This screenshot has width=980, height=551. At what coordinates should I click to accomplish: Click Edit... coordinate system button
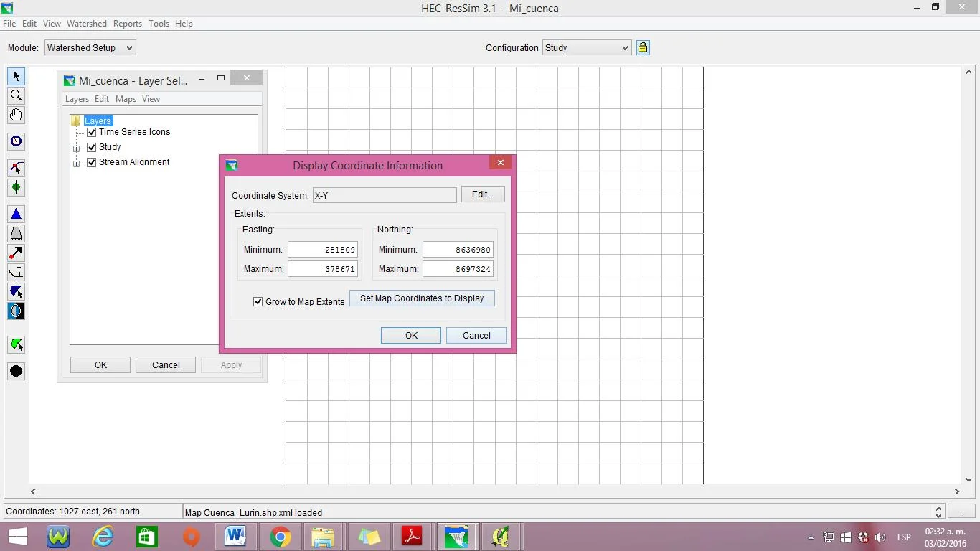(x=482, y=194)
